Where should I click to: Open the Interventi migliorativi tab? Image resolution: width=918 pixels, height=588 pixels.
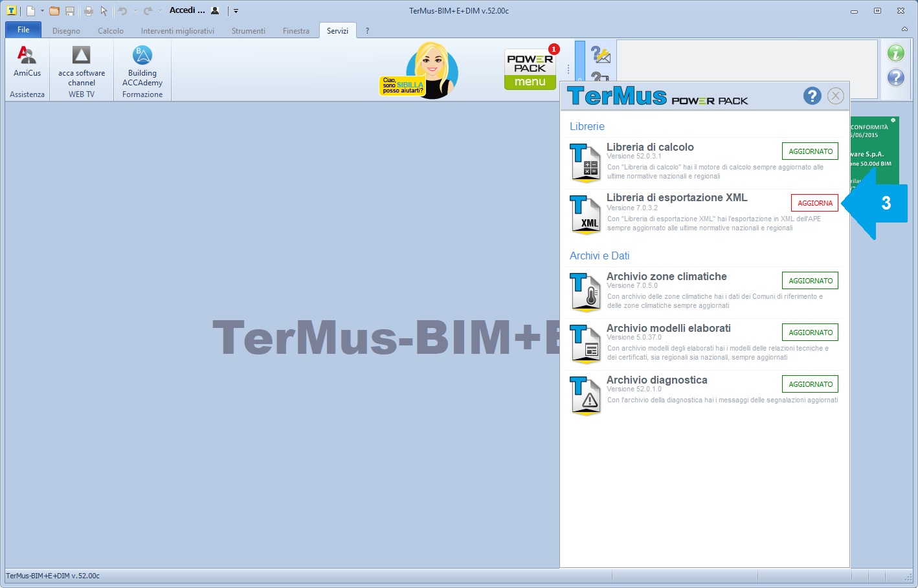pyautogui.click(x=177, y=30)
